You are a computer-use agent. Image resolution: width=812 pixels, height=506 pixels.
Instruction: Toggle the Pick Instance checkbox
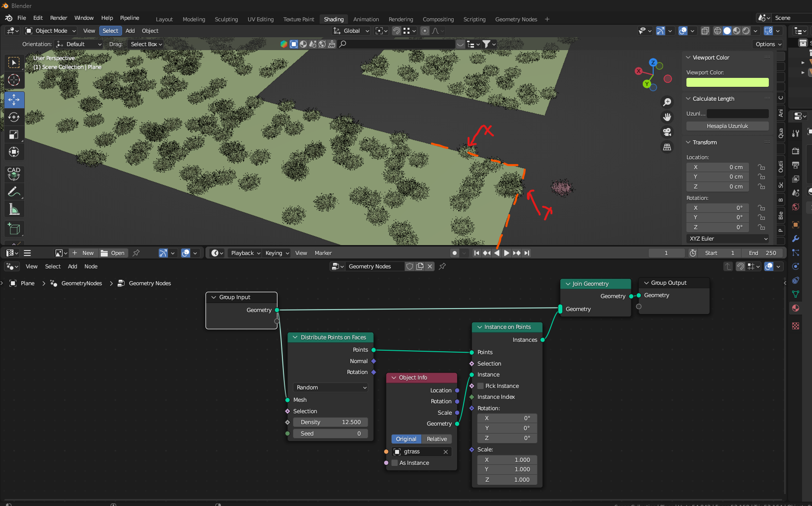[480, 386]
